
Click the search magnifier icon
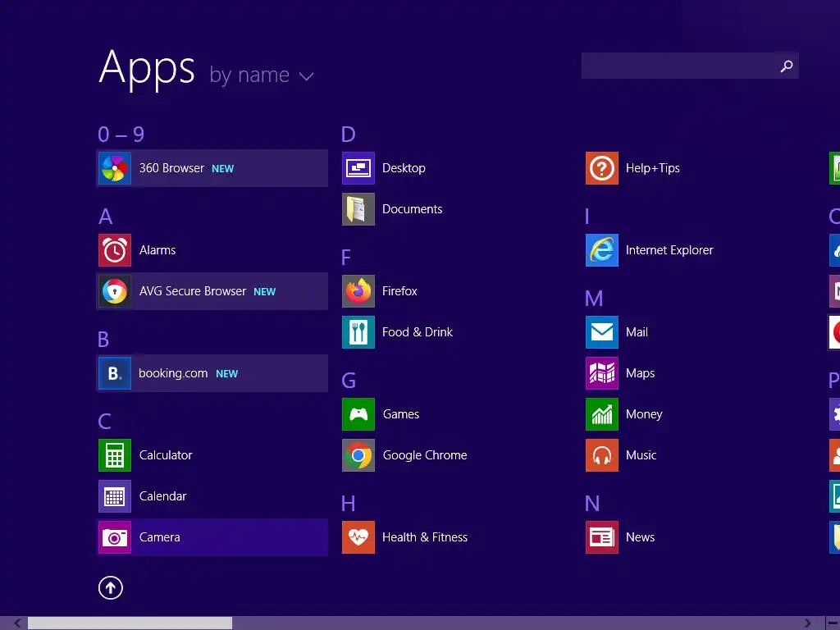[x=787, y=66]
